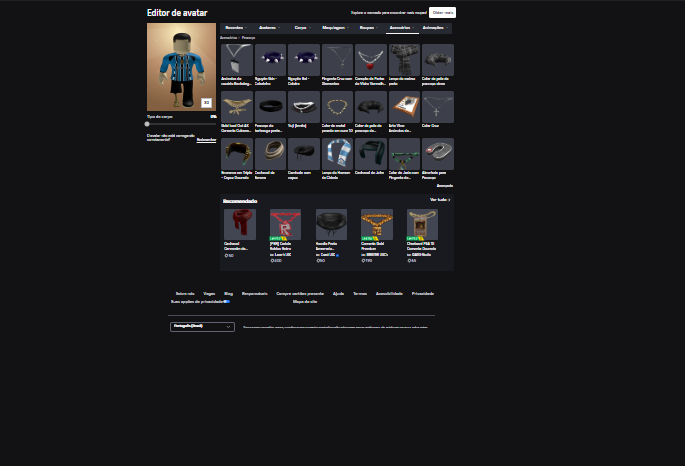This screenshot has height=466, width=685.
Task: Open the Sobre nós footer link
Action: point(185,293)
